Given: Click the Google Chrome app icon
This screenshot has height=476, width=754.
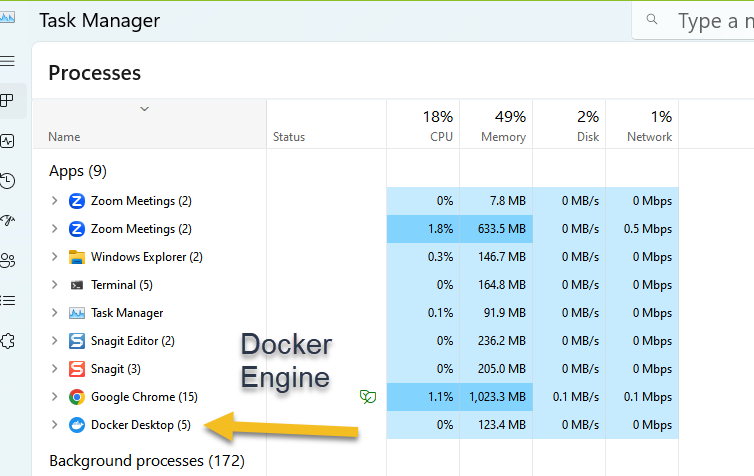Looking at the screenshot, I should (77, 397).
